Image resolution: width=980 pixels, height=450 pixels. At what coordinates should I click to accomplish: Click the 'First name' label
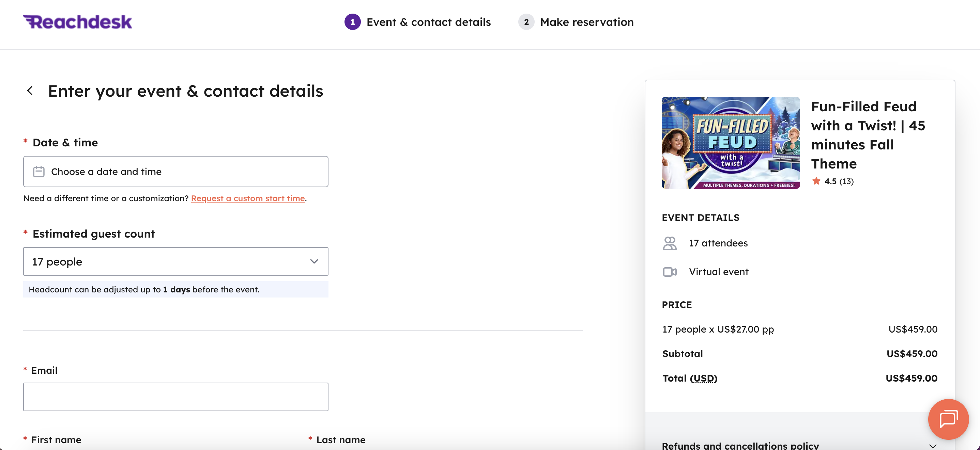[56, 440]
